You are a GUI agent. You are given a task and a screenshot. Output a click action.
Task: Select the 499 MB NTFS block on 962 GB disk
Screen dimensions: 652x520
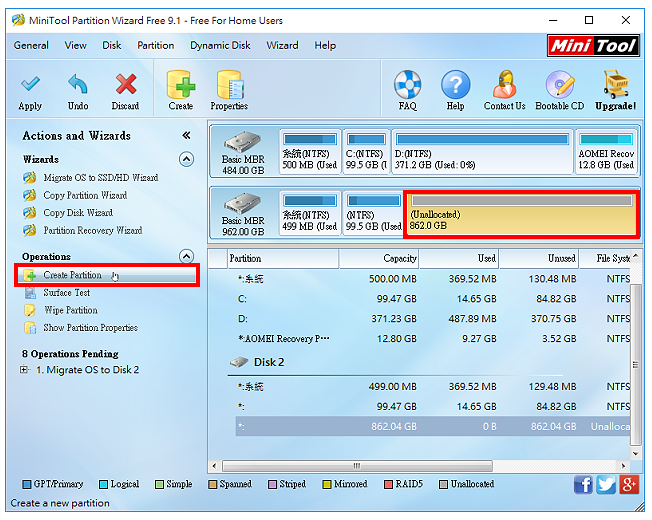coord(310,214)
